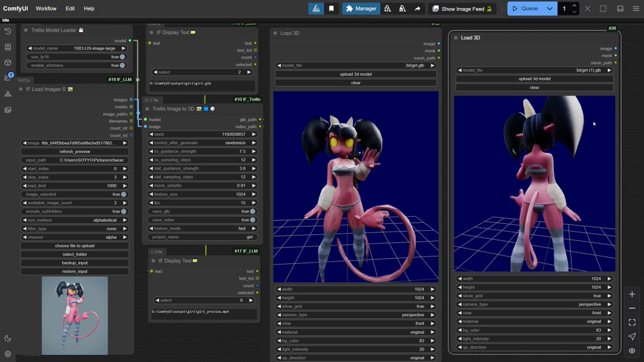Cancel current run with X icon
Viewport: 644px width, 362px height.
[588, 9]
